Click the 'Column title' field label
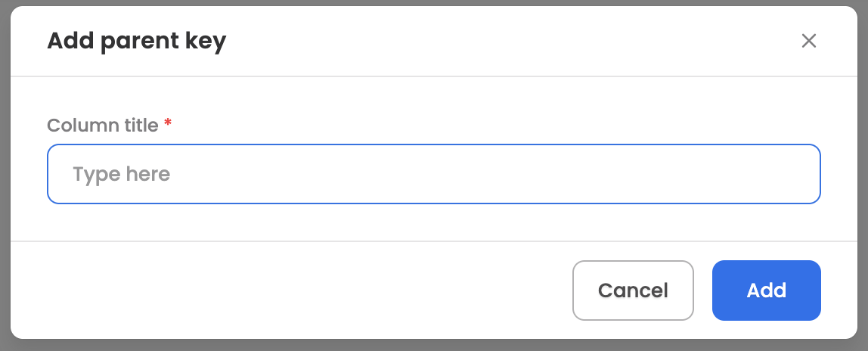The width and height of the screenshot is (868, 351). [102, 125]
